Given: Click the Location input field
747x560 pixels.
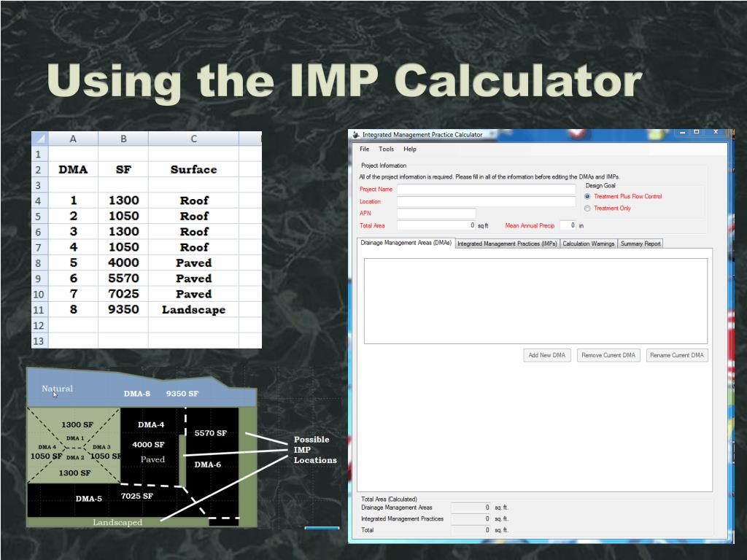Looking at the screenshot, I should point(487,201).
